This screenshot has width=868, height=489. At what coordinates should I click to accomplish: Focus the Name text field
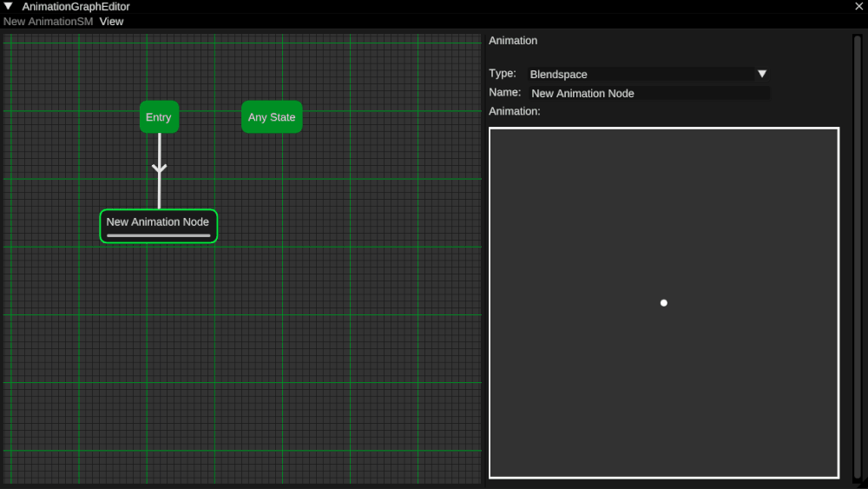coord(648,94)
